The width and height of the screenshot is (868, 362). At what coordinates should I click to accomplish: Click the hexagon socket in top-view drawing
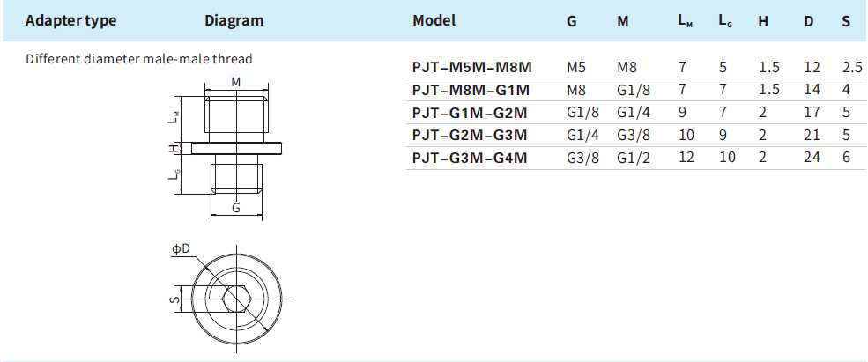pos(235,300)
